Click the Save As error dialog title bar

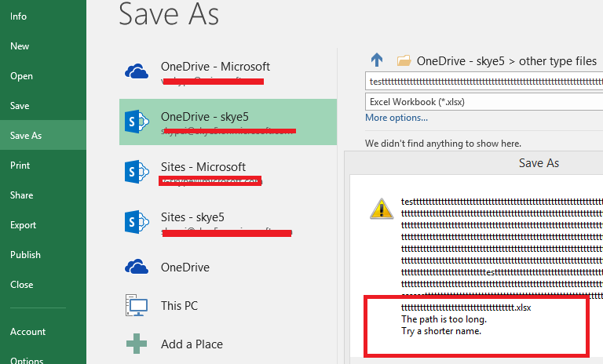pos(473,163)
